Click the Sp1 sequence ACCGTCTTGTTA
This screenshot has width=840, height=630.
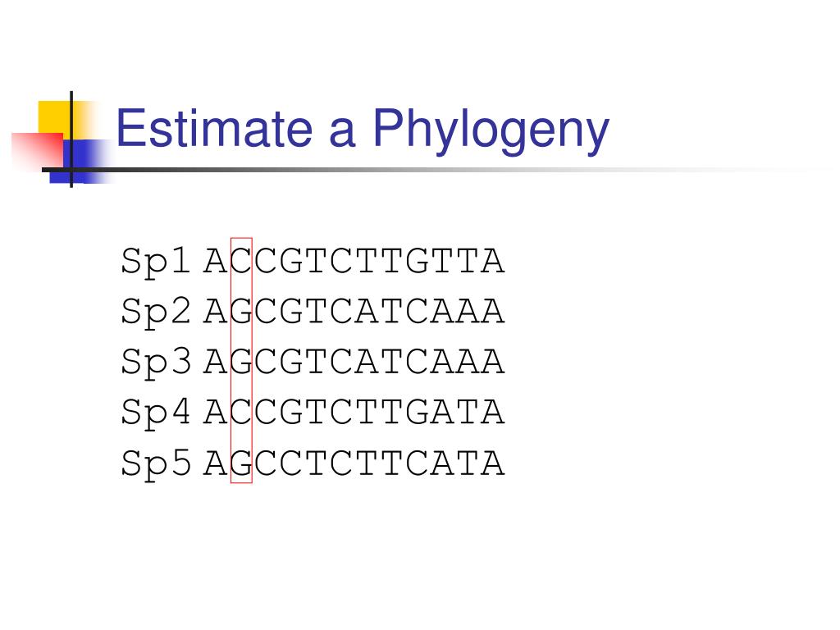354,262
